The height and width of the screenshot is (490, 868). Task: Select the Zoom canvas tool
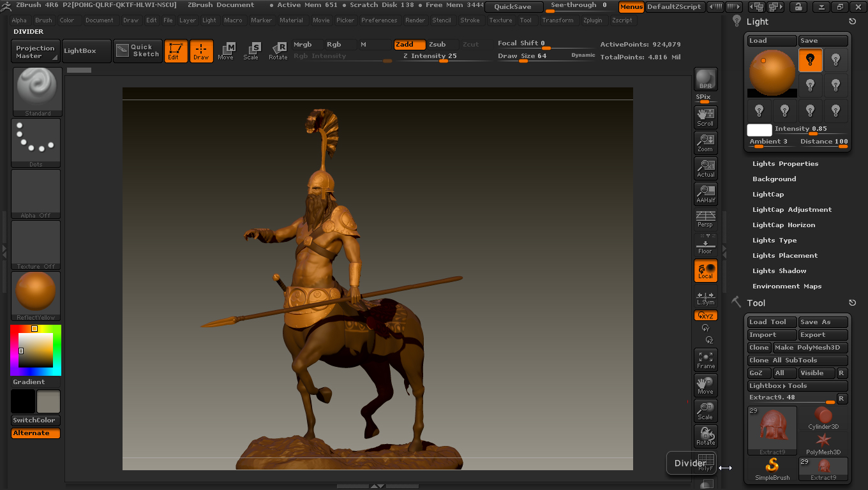(705, 143)
